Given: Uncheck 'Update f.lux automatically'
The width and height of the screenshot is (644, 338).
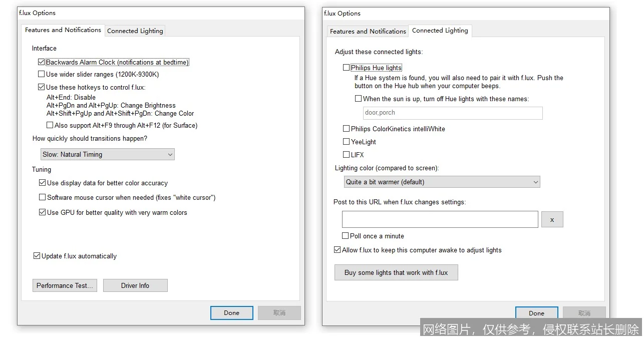Looking at the screenshot, I should pos(37,256).
